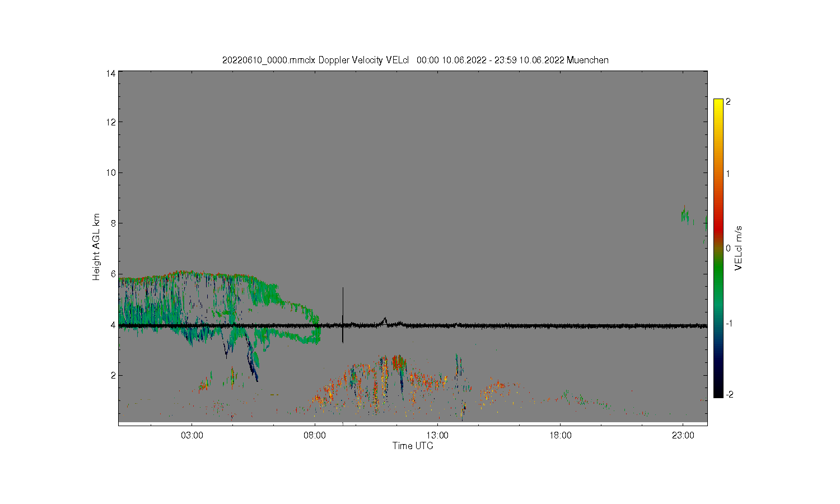Screen dimensions: 840x504
Task: Click the colorbar value 2 at top
Action: [728, 102]
